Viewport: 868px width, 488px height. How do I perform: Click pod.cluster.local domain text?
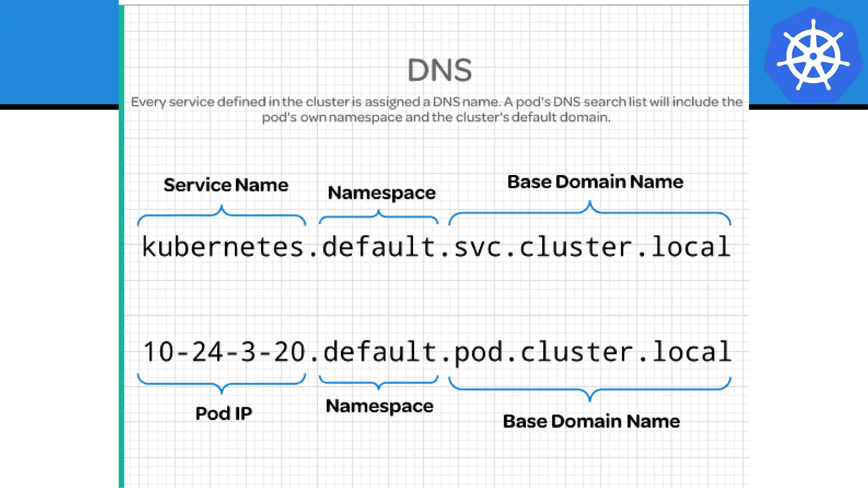click(592, 352)
